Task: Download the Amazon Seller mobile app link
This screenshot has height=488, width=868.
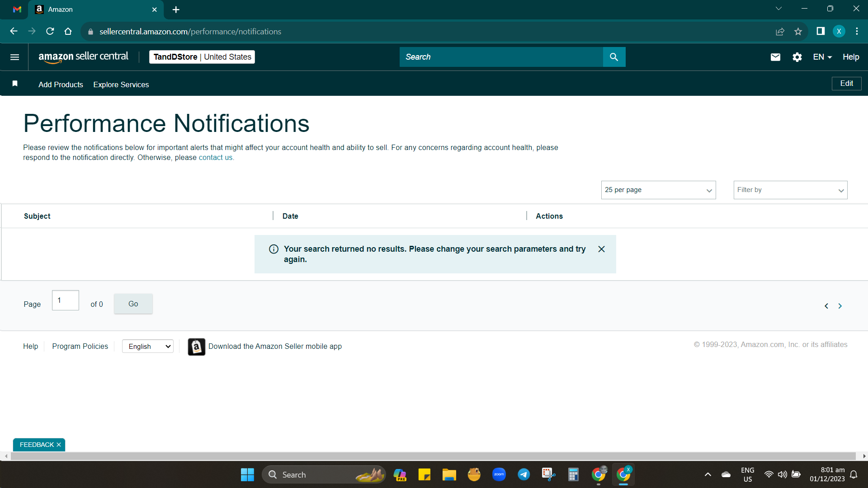Action: (275, 346)
